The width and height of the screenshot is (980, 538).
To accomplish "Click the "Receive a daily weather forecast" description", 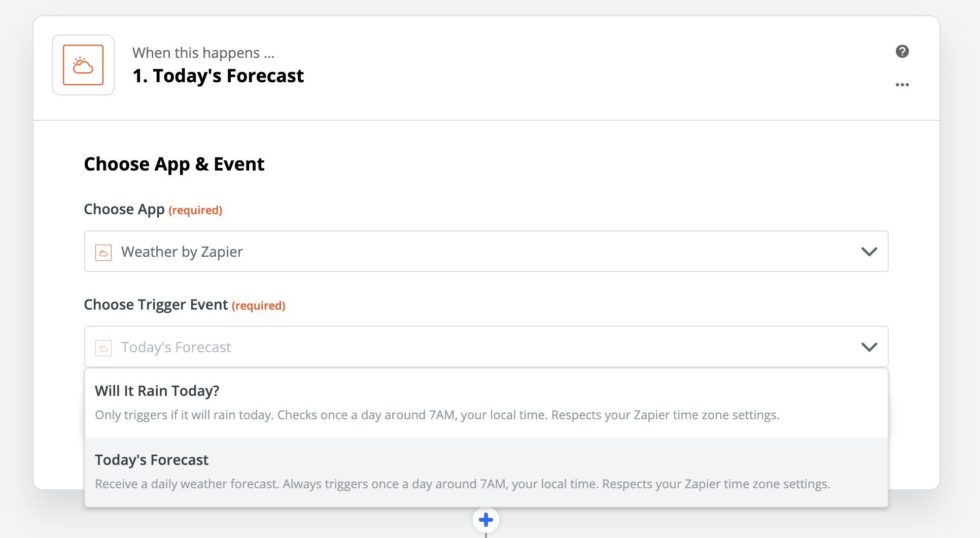I will point(462,484).
